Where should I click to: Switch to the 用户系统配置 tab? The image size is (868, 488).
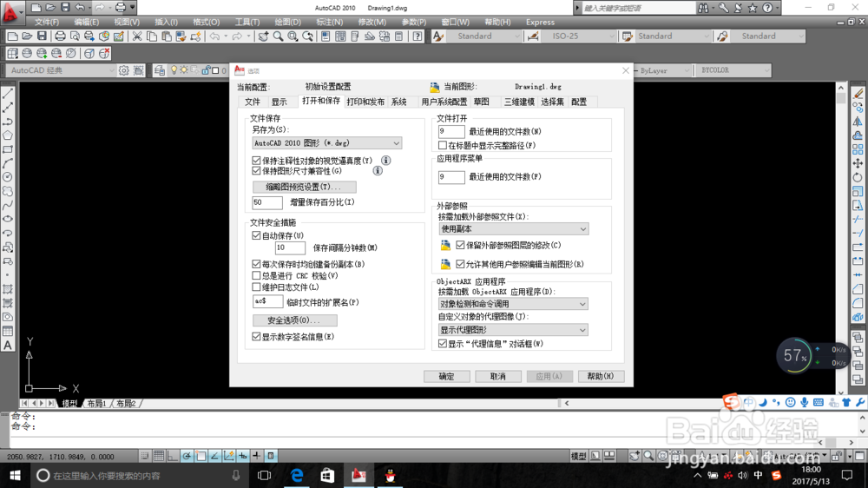point(444,102)
